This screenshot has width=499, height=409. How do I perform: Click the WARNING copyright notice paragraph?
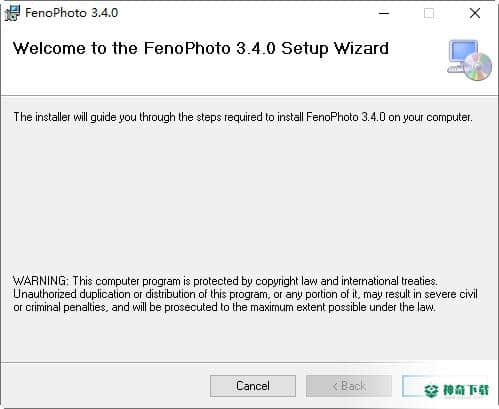point(245,294)
